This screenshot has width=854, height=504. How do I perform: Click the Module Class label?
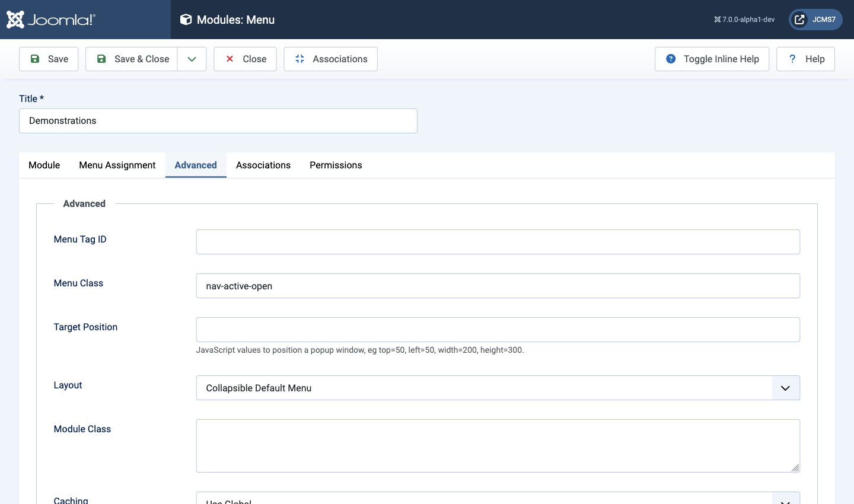tap(82, 429)
